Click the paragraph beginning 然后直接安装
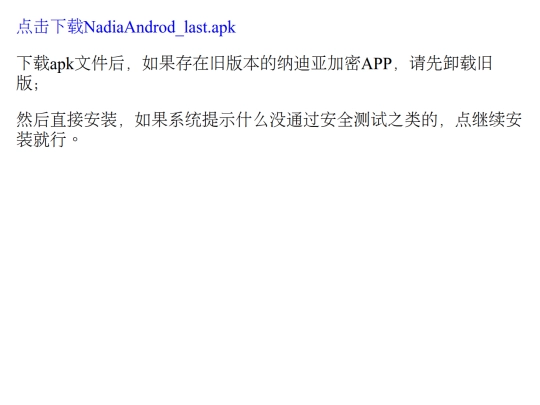 coord(269,129)
